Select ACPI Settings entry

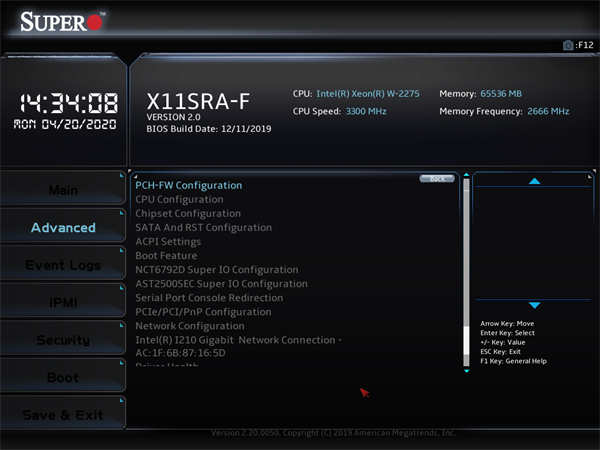168,241
